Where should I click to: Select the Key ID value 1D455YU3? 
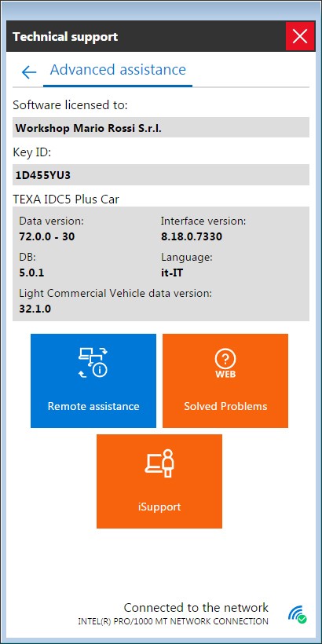click(x=161, y=175)
